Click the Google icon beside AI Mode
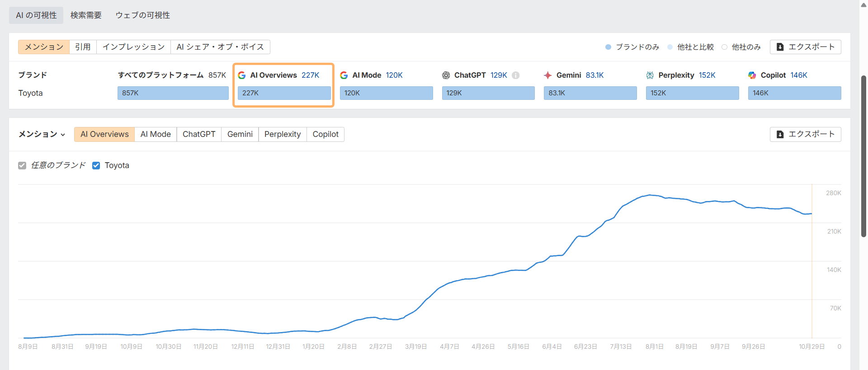868x370 pixels. [344, 75]
